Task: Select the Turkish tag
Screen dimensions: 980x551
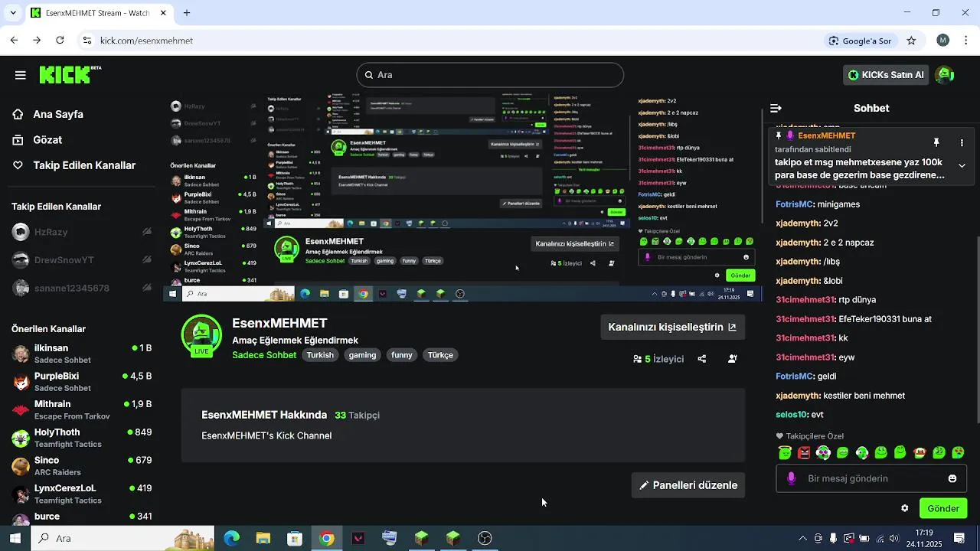Action: (320, 355)
